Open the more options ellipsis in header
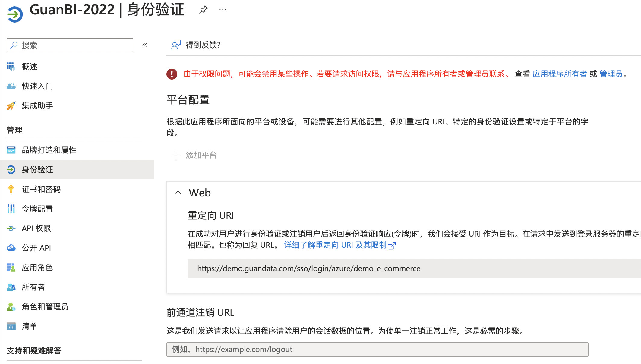 223,10
